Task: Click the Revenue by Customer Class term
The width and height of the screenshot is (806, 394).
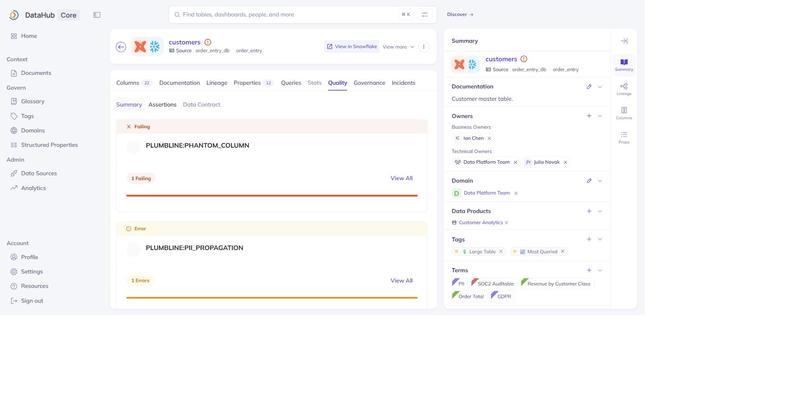Action: point(556,283)
